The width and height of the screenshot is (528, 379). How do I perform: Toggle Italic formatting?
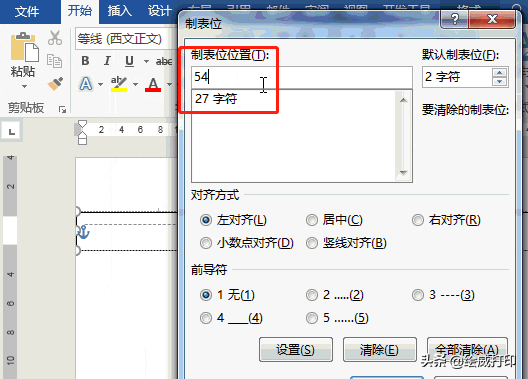(107, 61)
